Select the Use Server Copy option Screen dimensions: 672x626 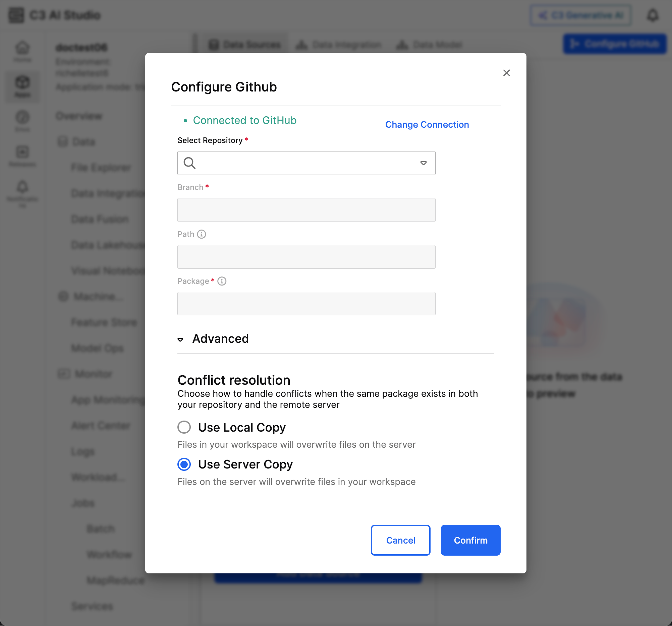(184, 464)
